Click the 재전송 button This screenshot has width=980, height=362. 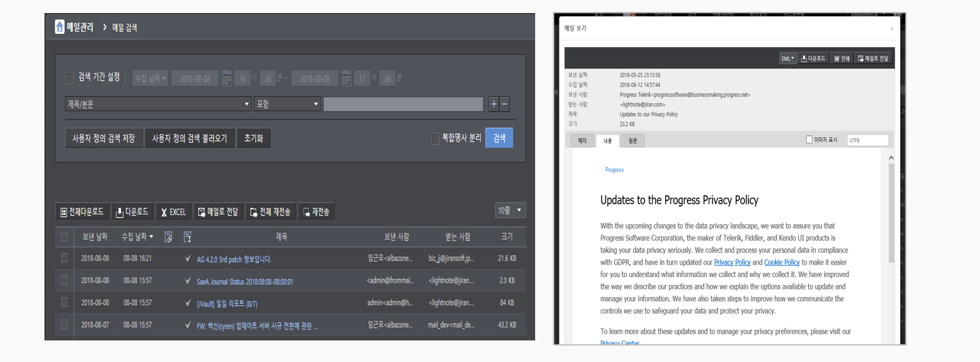[316, 212]
